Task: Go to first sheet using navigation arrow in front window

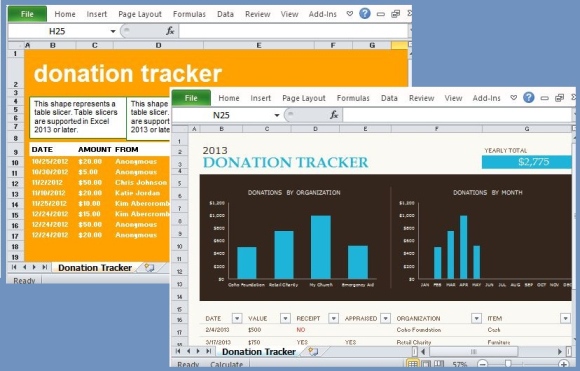Action: 178,351
